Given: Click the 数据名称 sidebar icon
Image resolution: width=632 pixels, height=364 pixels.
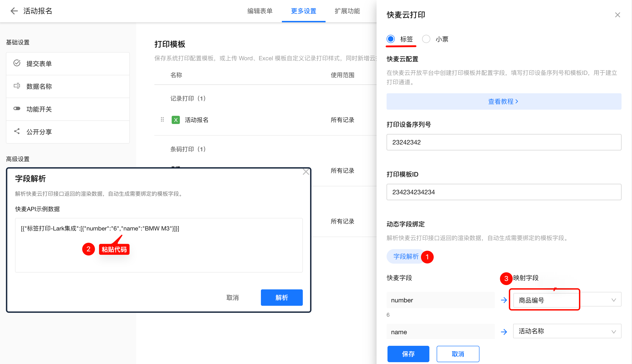Looking at the screenshot, I should (17, 86).
